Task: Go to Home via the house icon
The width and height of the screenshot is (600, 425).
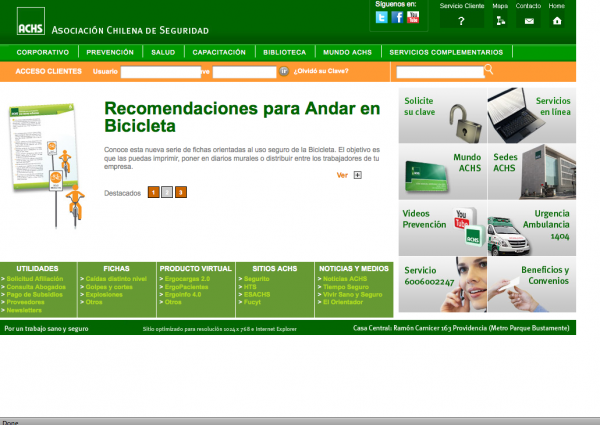Action: coord(557,21)
